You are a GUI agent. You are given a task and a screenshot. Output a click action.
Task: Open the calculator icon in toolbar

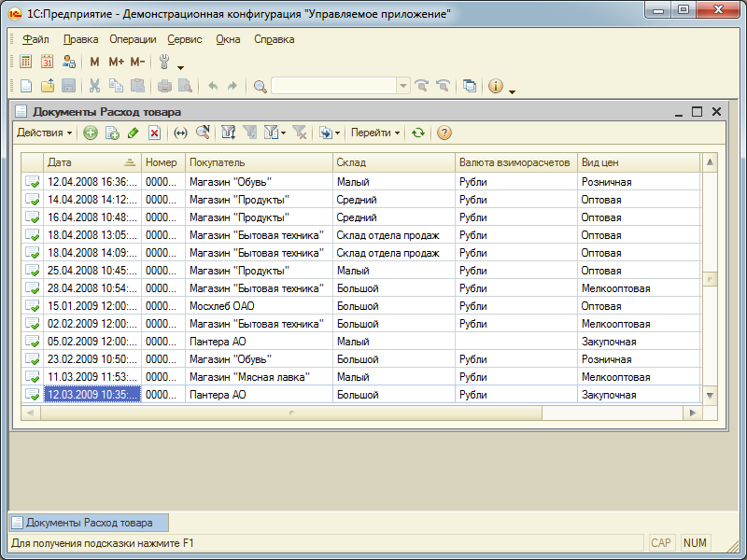click(25, 63)
